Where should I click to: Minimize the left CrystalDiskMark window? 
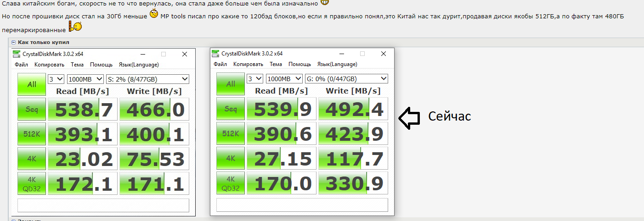(142, 54)
